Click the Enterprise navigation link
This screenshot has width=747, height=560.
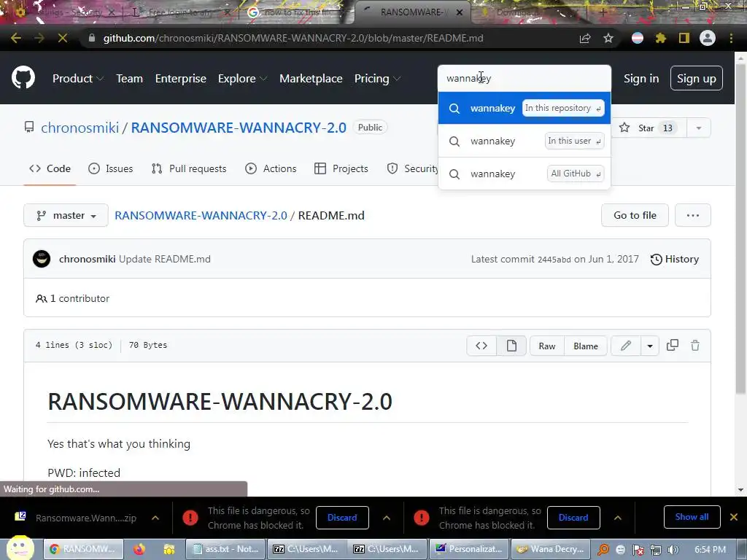tap(181, 79)
